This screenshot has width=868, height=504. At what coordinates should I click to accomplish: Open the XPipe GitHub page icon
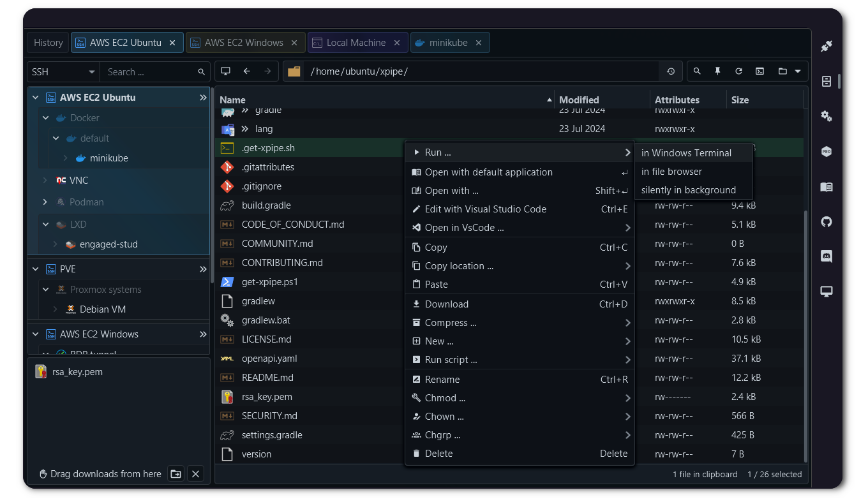(826, 221)
